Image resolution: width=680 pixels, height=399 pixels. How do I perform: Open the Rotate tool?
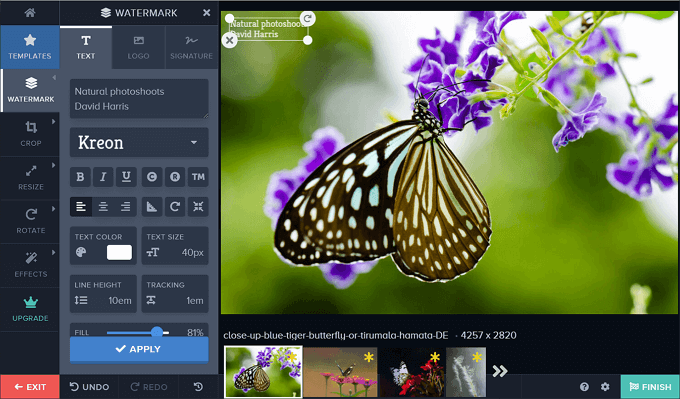30,222
